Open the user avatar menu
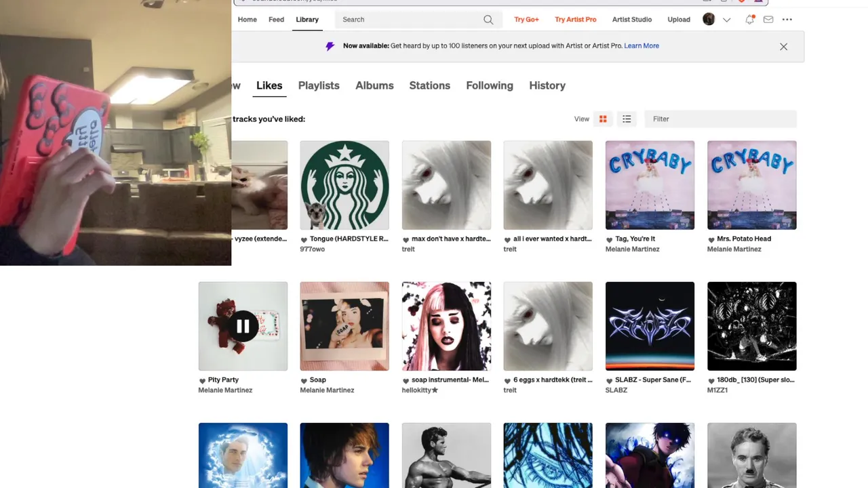Screen dimensions: 868x488 click(x=709, y=20)
